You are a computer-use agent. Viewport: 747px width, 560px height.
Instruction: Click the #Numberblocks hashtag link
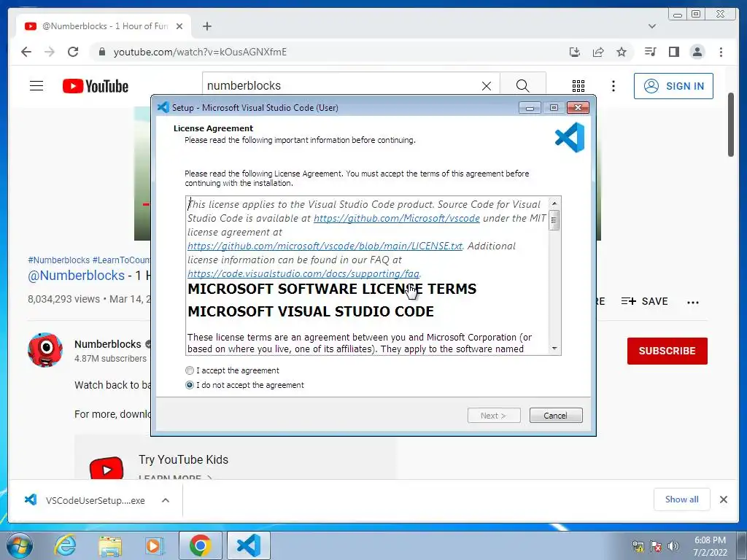click(x=58, y=260)
